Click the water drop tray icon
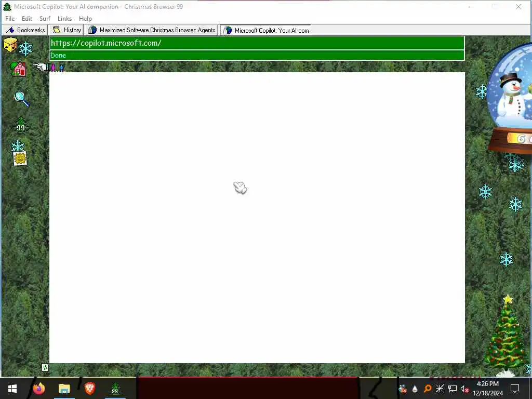 (x=415, y=389)
